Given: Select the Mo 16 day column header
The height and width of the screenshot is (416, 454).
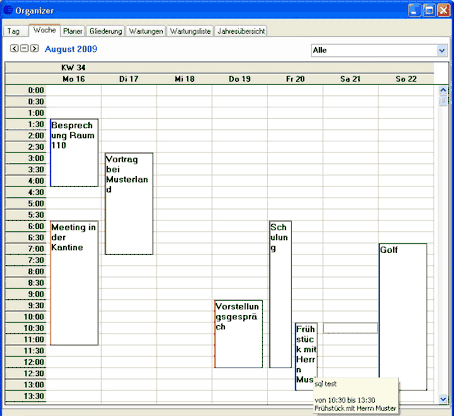Looking at the screenshot, I should pyautogui.click(x=74, y=79).
